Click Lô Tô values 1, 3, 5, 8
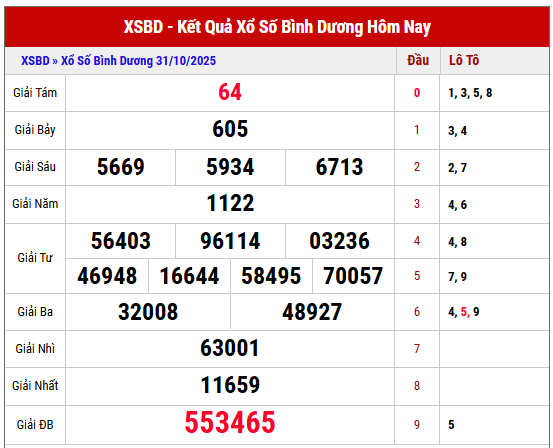 click(470, 93)
